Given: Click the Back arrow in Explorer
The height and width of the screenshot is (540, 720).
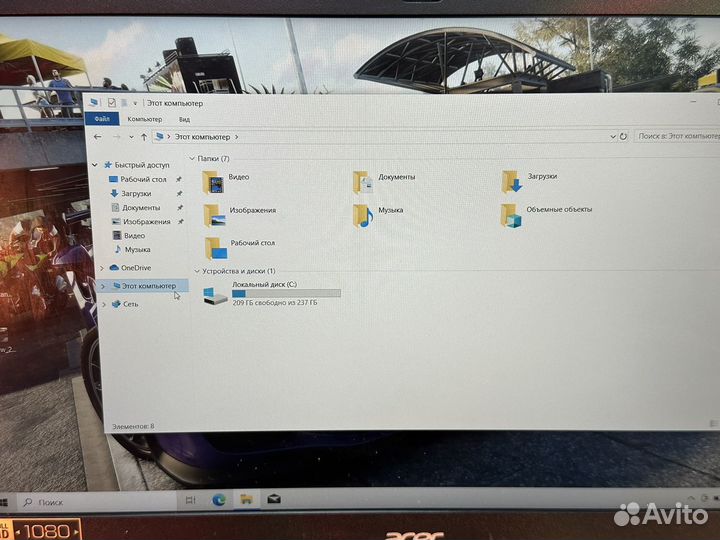Looking at the screenshot, I should point(97,137).
